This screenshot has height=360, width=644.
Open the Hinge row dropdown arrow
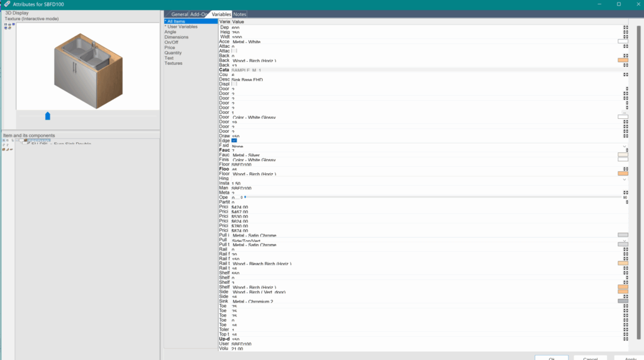point(624,179)
